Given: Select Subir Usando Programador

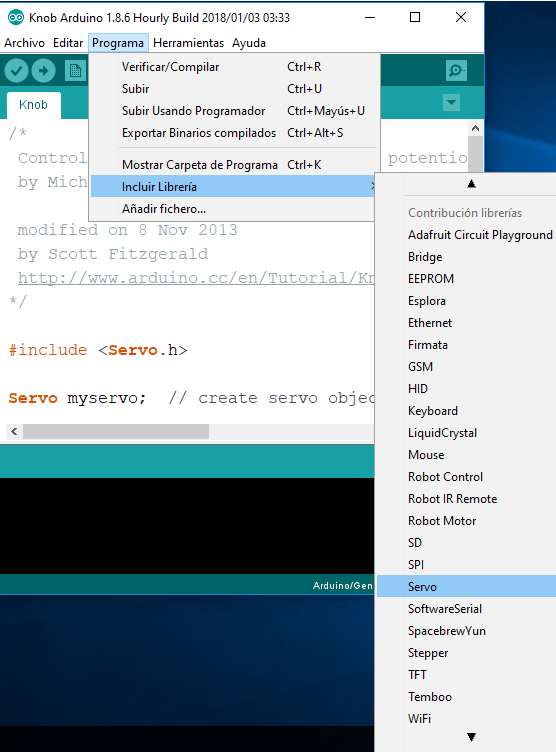Looking at the screenshot, I should 234,111.
